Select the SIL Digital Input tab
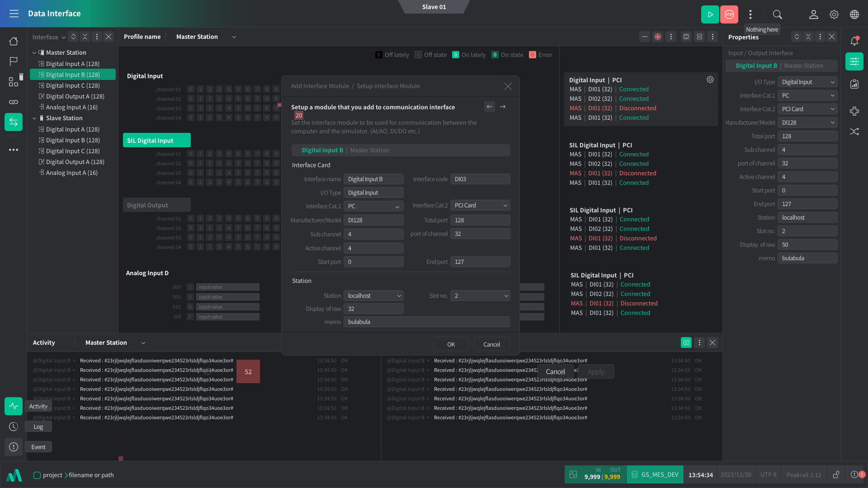Screen dimensions: 868x488 coord(156,141)
